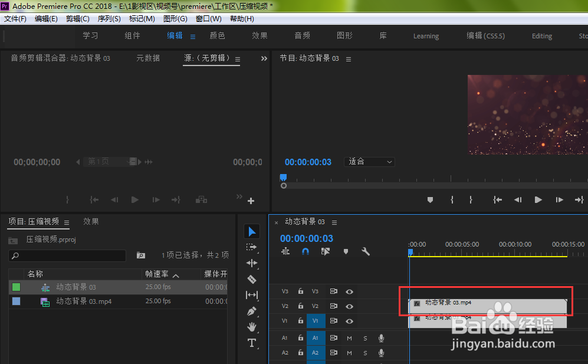
Task: Lock track V3
Action: pyautogui.click(x=300, y=291)
